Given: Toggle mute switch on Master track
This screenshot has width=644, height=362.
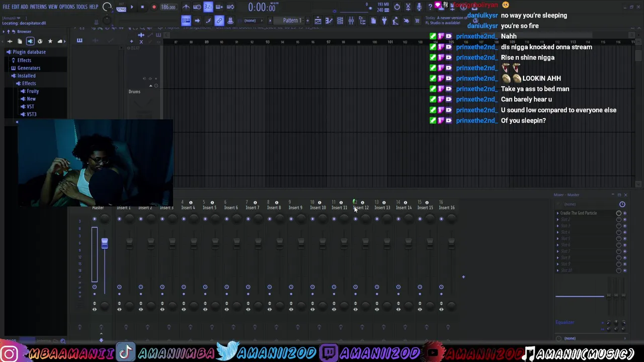Looking at the screenshot, I should click(94, 219).
